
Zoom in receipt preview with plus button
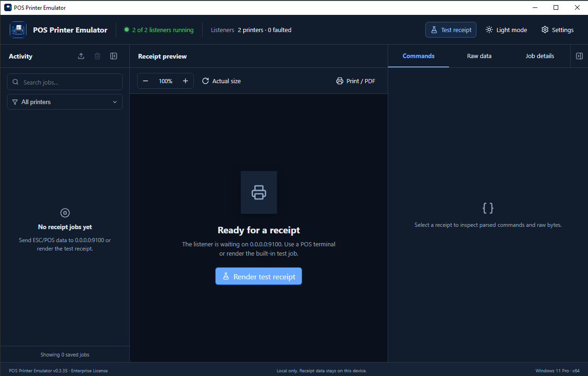pyautogui.click(x=185, y=81)
